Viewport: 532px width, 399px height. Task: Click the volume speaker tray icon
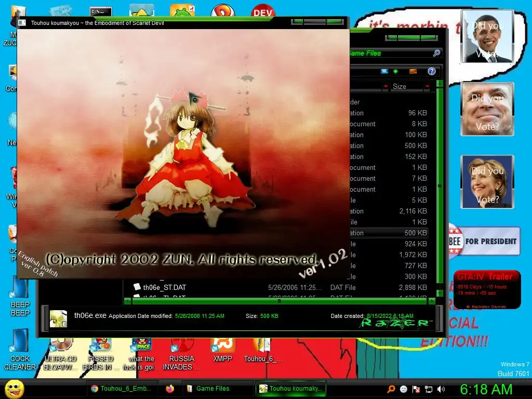click(x=441, y=389)
